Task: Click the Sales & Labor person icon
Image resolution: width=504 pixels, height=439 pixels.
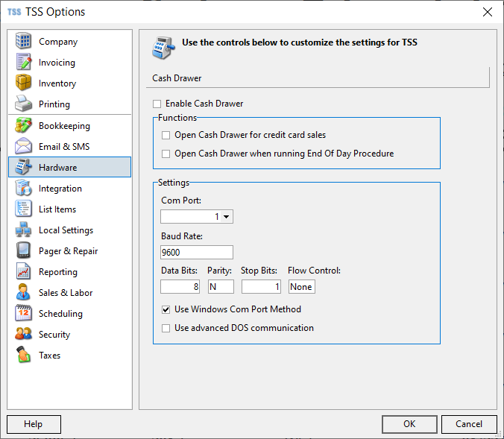Action: [x=23, y=292]
